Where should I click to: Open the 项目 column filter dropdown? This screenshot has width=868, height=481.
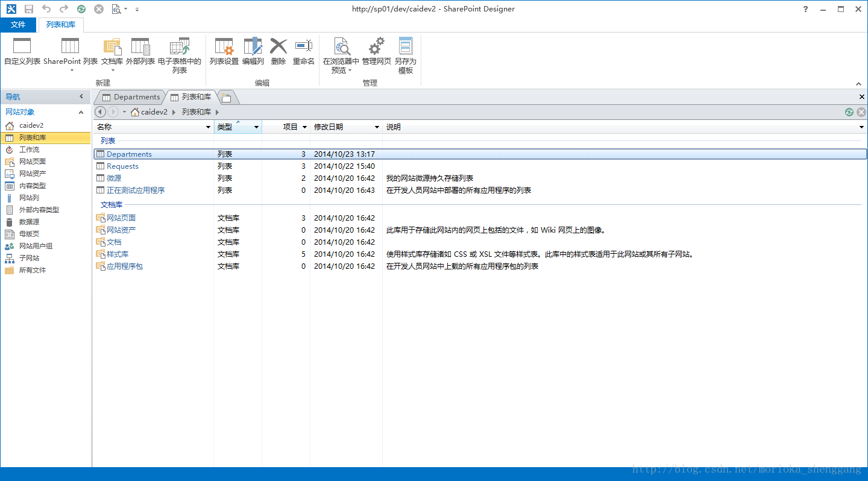[305, 127]
